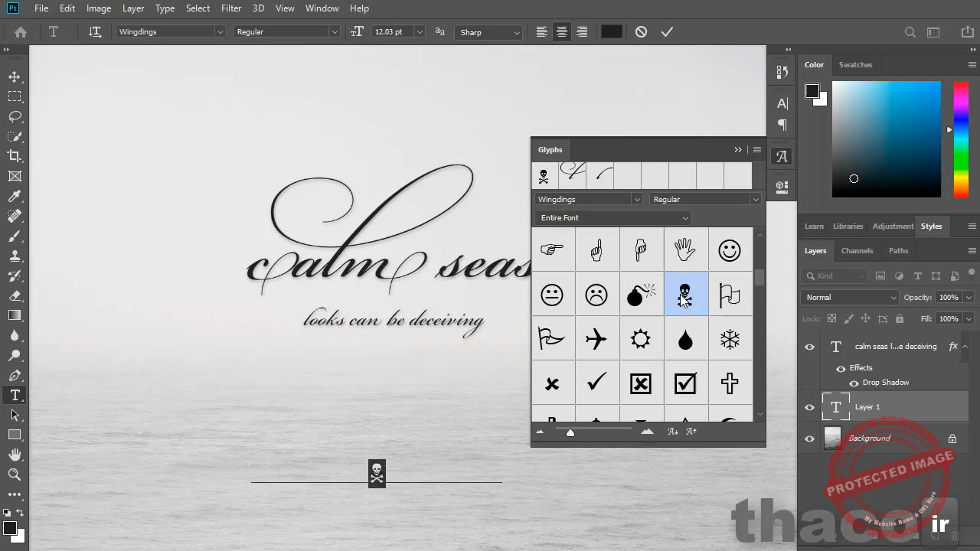Select the Zoom tool
This screenshot has height=551, width=980.
[x=15, y=474]
